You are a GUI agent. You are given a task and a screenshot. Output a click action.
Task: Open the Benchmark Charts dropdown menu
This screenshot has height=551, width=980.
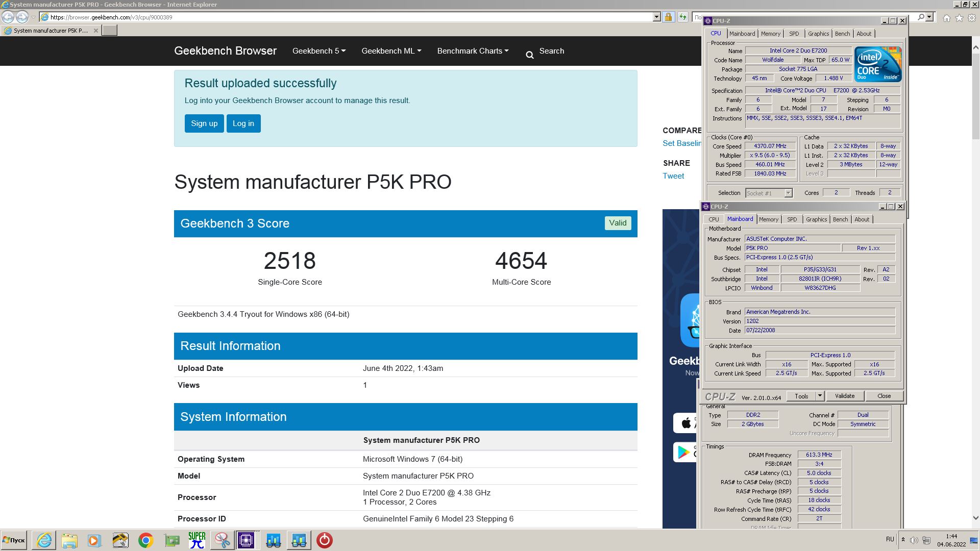coord(473,51)
